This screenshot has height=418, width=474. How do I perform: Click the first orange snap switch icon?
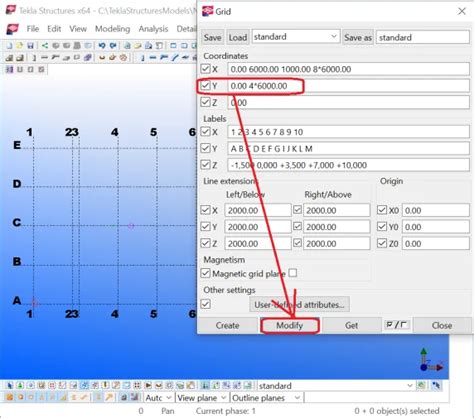point(10,397)
